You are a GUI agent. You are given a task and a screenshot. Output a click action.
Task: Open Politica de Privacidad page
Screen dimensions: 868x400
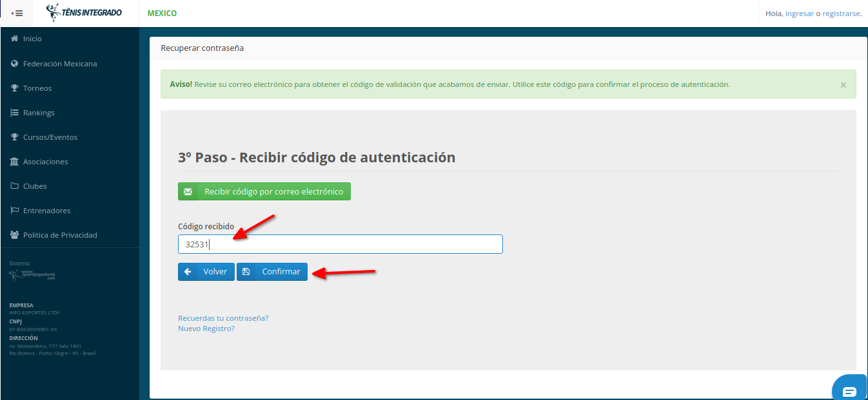pos(60,235)
